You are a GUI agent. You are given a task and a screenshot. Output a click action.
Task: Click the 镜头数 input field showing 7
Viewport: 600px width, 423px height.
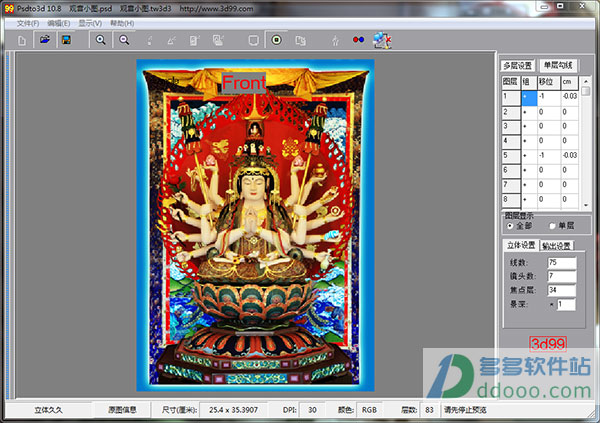562,276
